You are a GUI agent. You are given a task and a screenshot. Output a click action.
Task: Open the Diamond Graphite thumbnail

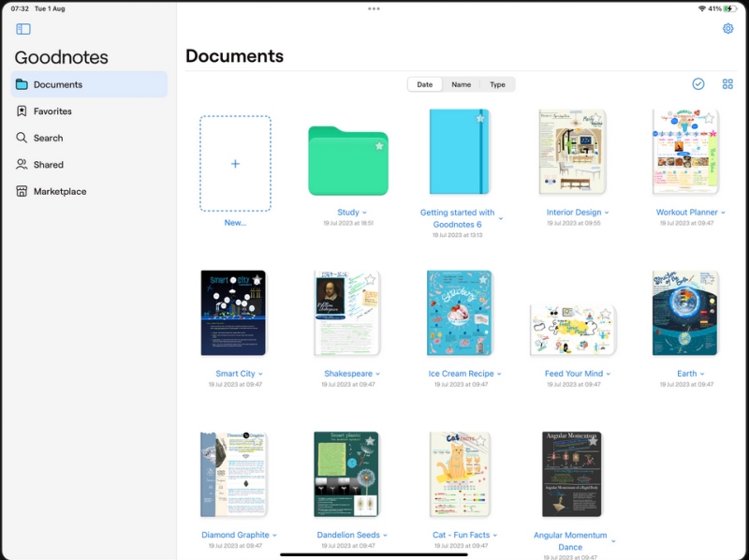pyautogui.click(x=233, y=475)
